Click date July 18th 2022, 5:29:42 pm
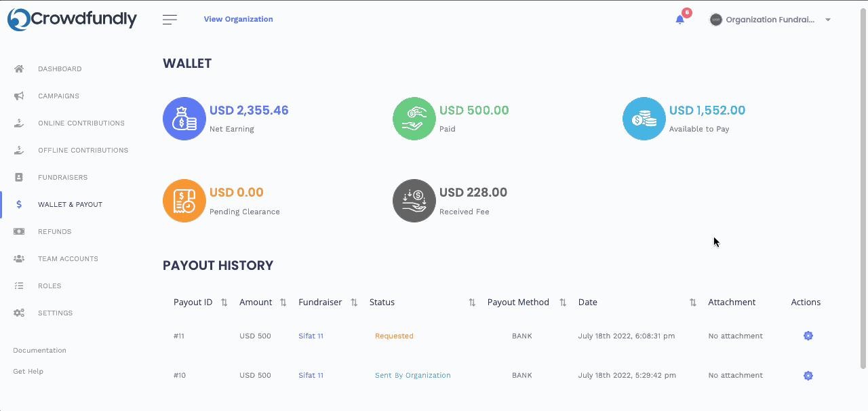 point(627,375)
